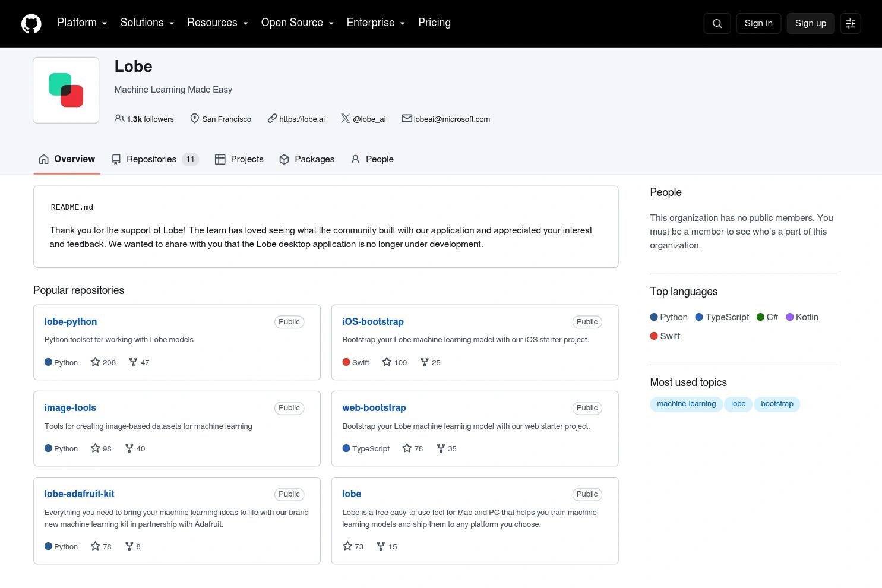Click the Lobe organization avatar
882x588 pixels.
tap(66, 90)
